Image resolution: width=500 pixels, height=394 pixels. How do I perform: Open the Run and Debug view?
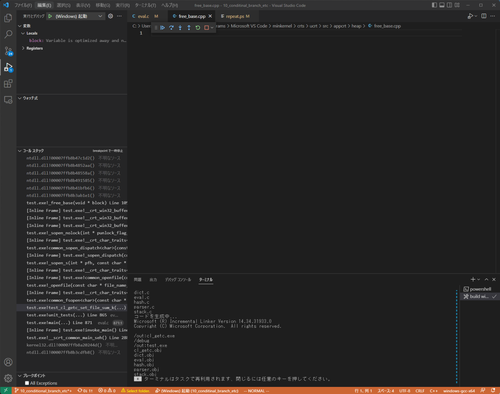coord(8,67)
